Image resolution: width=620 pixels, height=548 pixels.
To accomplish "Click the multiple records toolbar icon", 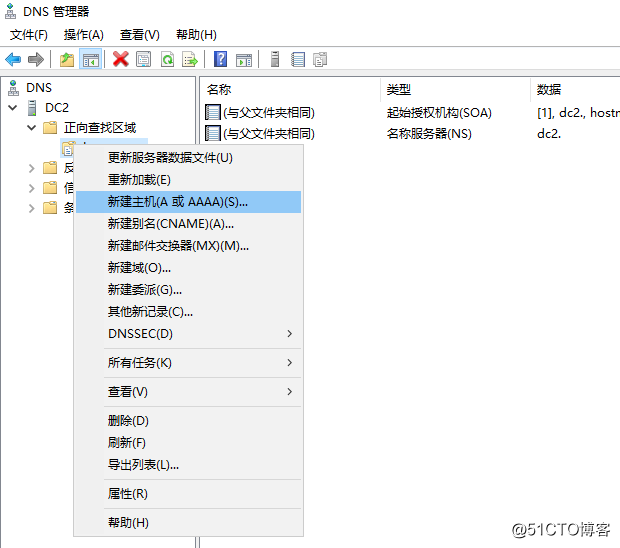I will point(320,60).
